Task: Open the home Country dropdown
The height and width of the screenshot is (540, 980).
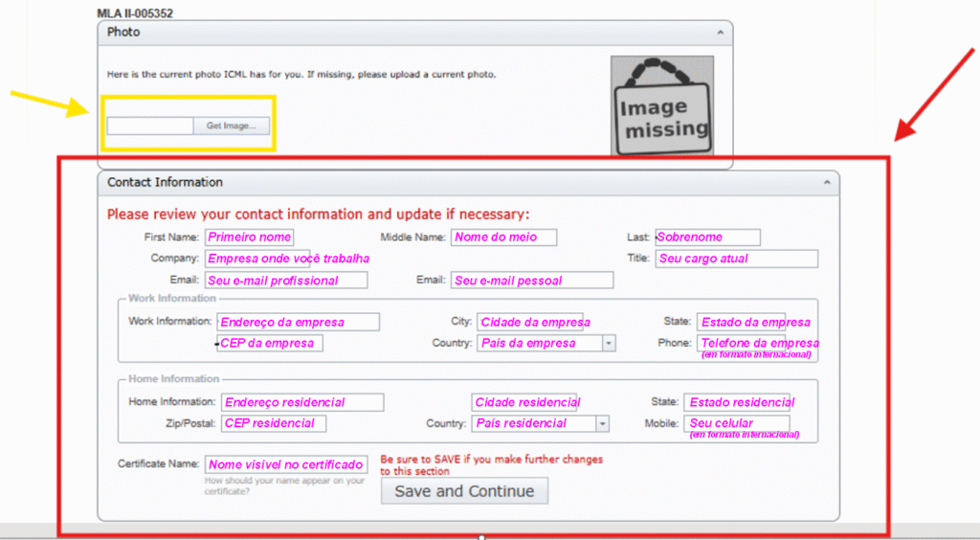Action: 602,423
